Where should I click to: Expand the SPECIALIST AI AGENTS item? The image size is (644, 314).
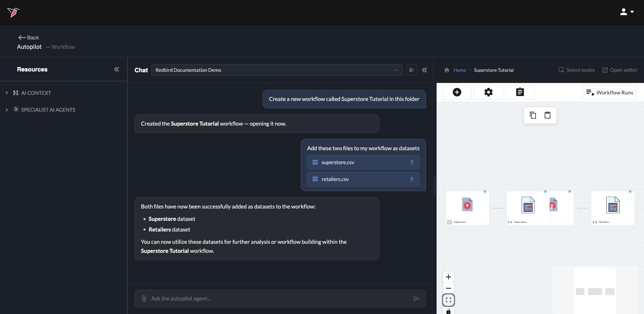7,110
